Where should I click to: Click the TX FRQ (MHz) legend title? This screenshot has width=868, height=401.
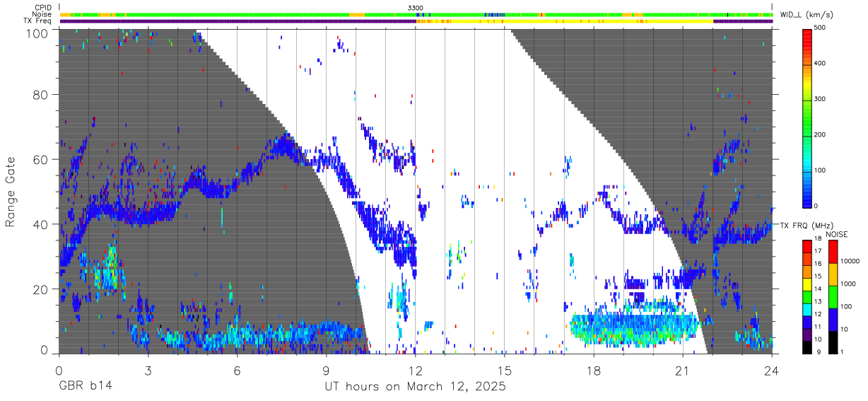pyautogui.click(x=805, y=225)
